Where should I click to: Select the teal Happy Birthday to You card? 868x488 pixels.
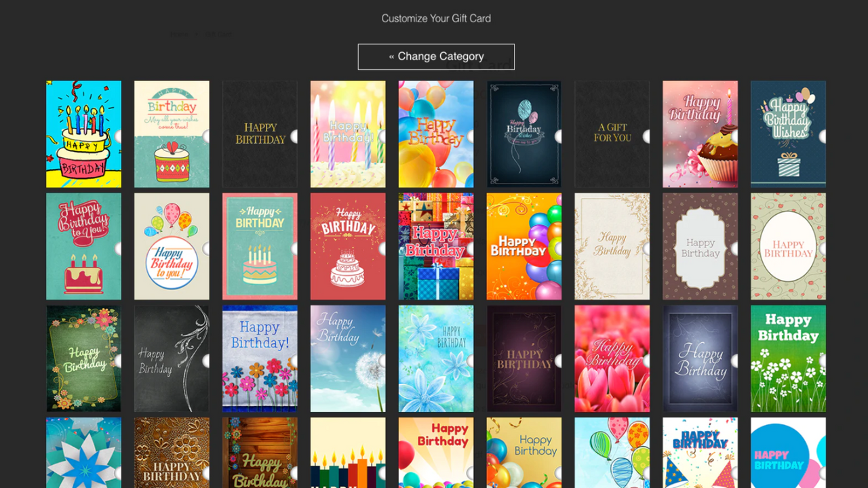tap(83, 246)
